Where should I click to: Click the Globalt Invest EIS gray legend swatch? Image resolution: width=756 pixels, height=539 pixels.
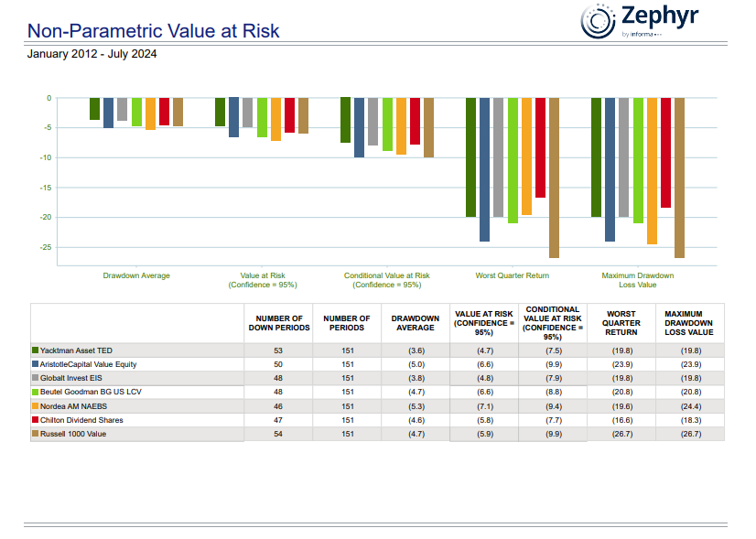tap(36, 378)
